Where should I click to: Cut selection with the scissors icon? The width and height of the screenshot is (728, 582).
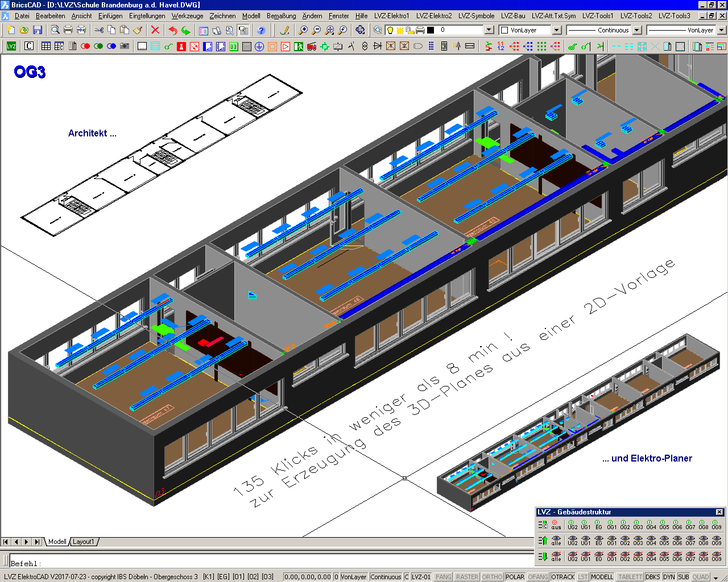tap(99, 30)
